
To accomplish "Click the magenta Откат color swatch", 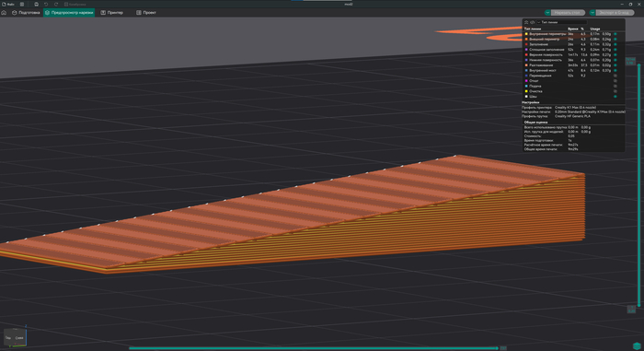I will pos(526,81).
